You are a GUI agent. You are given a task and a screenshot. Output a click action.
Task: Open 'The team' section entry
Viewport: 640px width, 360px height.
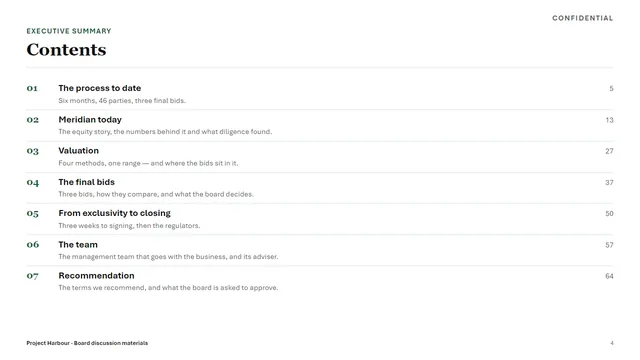(x=78, y=244)
